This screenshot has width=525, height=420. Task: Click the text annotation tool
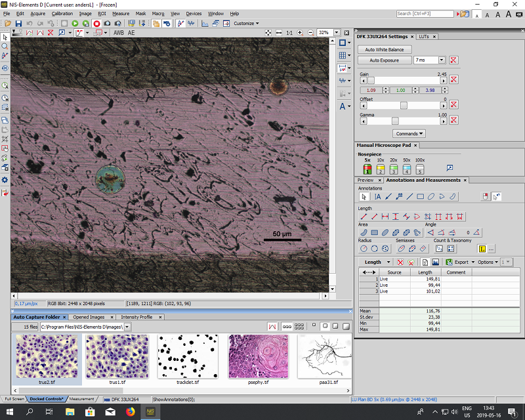(378, 196)
